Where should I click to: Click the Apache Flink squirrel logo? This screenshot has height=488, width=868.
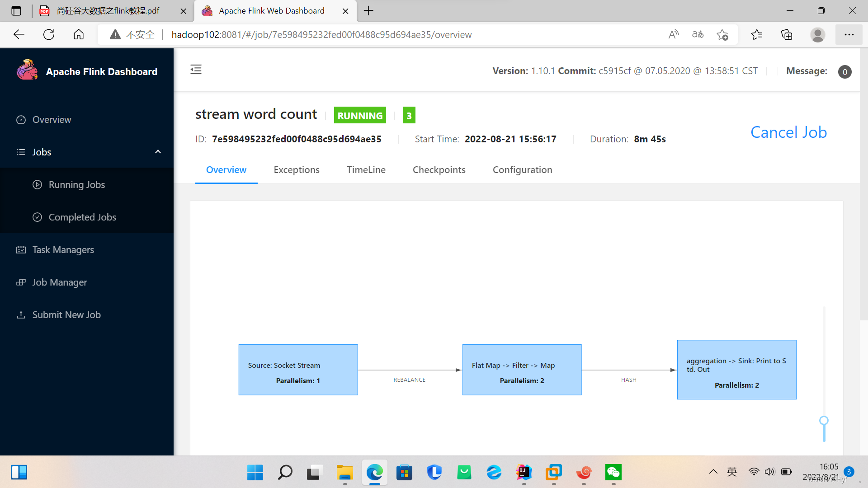tap(27, 70)
